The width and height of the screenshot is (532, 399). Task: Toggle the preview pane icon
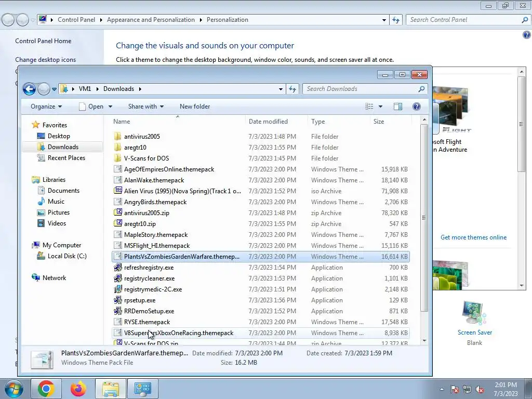pyautogui.click(x=398, y=107)
